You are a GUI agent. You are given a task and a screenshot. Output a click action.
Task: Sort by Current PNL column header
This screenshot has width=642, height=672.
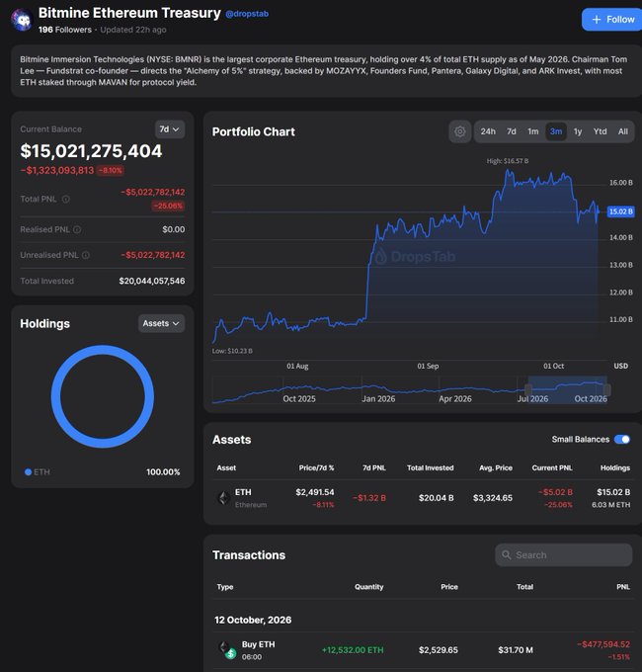coord(552,468)
